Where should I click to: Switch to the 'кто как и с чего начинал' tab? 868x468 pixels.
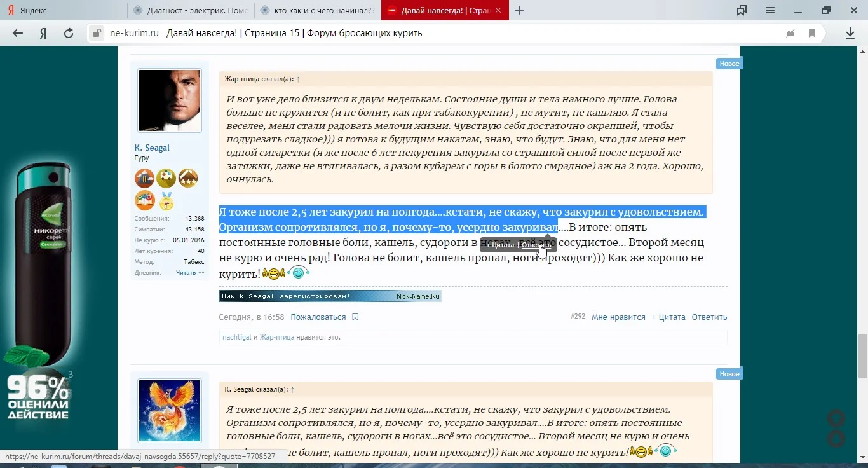[x=318, y=10]
